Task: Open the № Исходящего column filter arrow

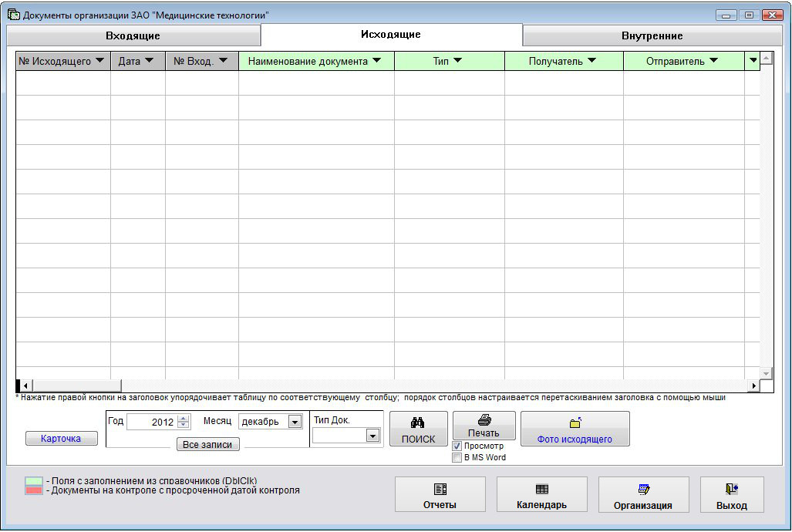Action: click(100, 61)
